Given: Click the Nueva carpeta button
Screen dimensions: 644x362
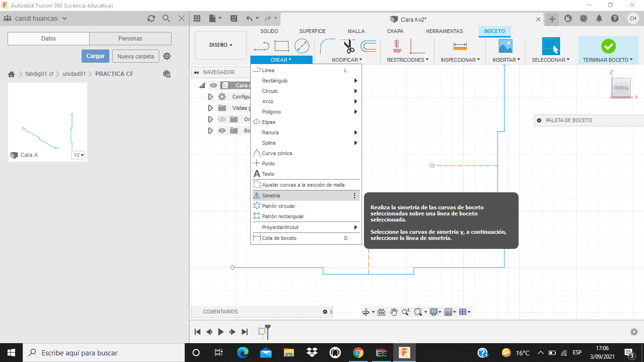Looking at the screenshot, I should coord(136,56).
